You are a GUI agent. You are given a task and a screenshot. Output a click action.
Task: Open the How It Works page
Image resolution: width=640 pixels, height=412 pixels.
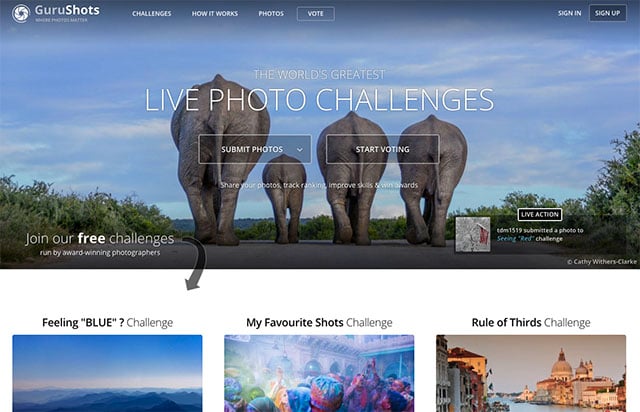click(x=215, y=13)
